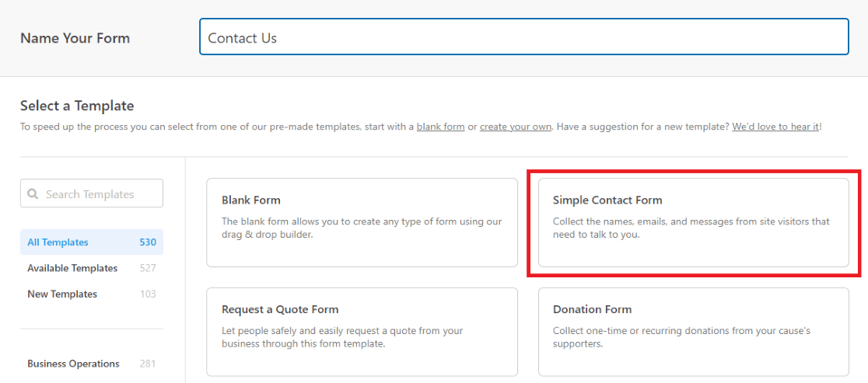
Task: Click the Donation Form title text
Action: point(593,309)
